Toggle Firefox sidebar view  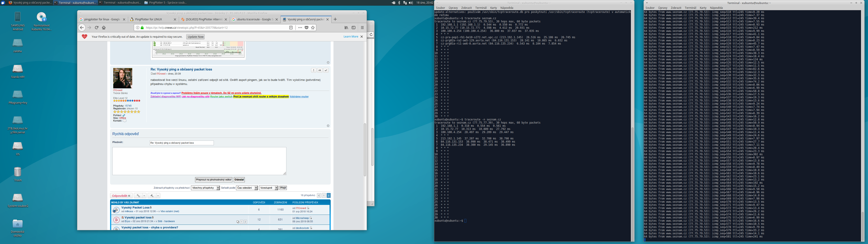pos(354,28)
